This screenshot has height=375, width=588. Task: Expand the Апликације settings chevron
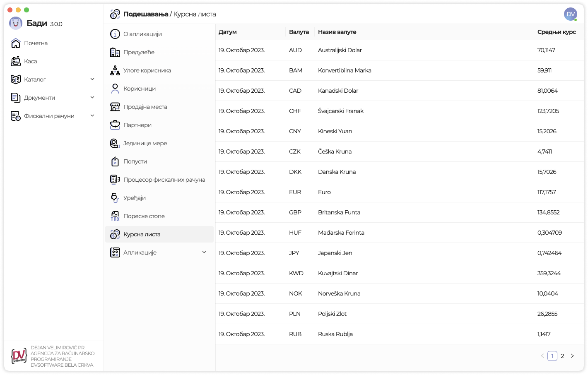(x=204, y=252)
